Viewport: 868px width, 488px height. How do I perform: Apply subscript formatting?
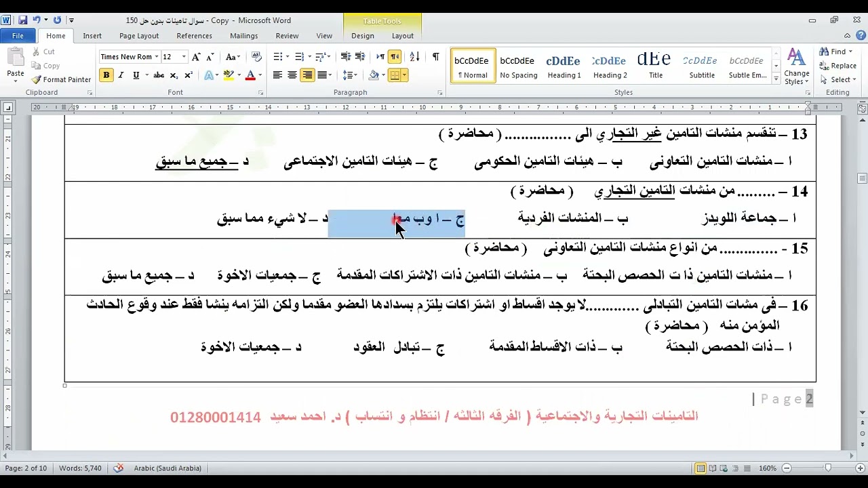pos(174,75)
